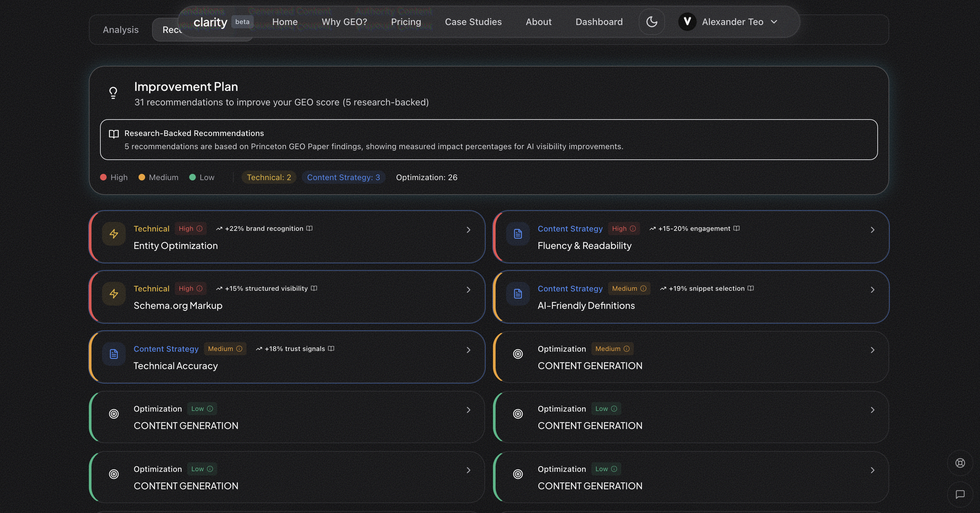Click the Low green priority dot

193,177
